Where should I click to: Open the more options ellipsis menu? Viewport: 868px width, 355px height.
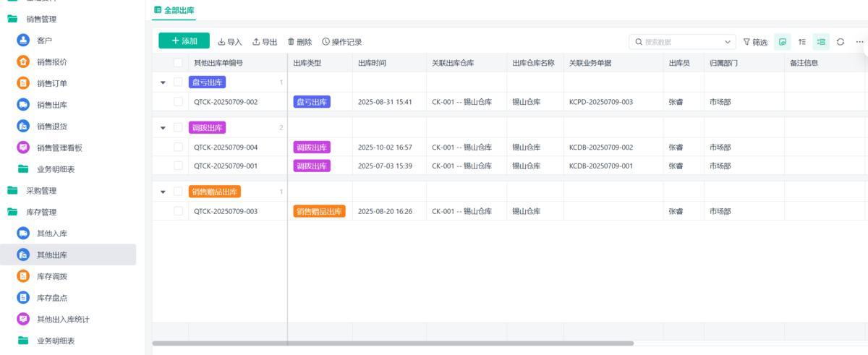[x=859, y=42]
